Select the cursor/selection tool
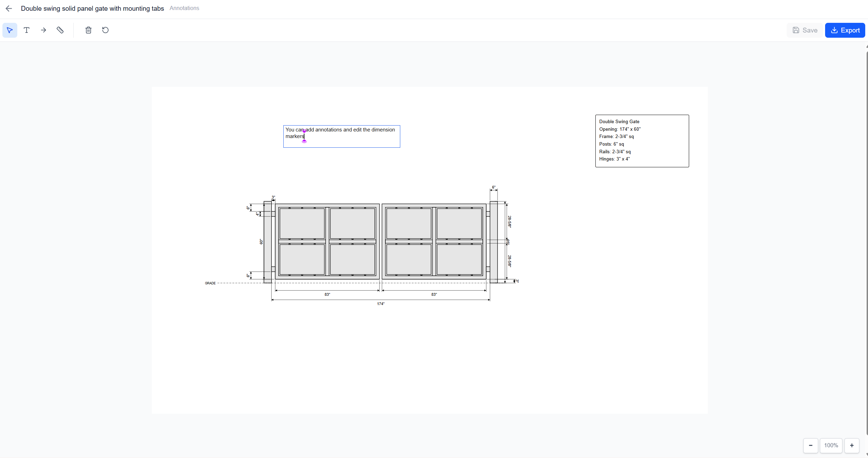Image resolution: width=868 pixels, height=458 pixels. click(10, 30)
